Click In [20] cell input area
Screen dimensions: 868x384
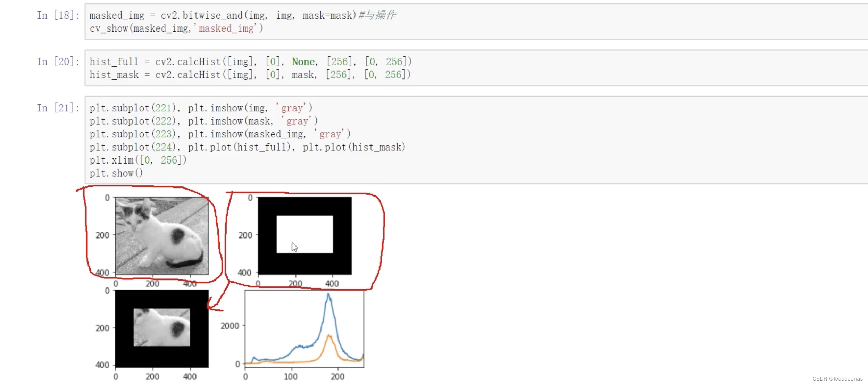coord(250,68)
